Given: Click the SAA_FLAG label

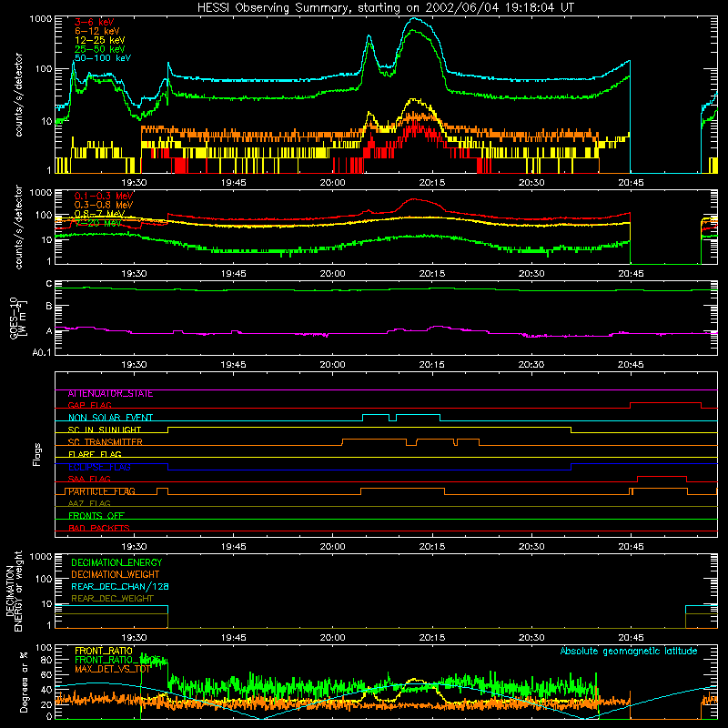Looking at the screenshot, I should [x=89, y=479].
